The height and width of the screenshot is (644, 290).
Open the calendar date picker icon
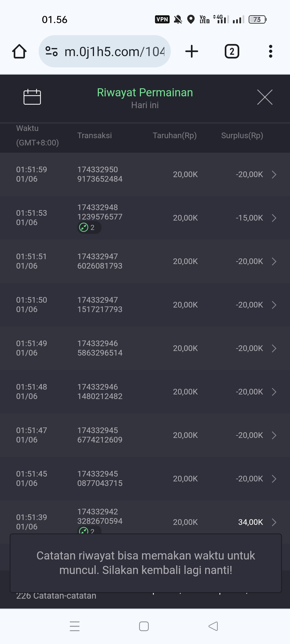pyautogui.click(x=32, y=97)
